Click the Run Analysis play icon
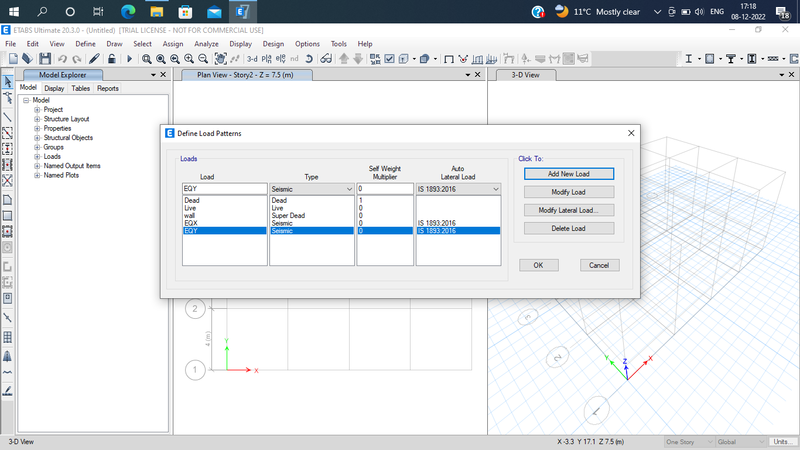Image resolution: width=800 pixels, height=450 pixels. tap(129, 59)
